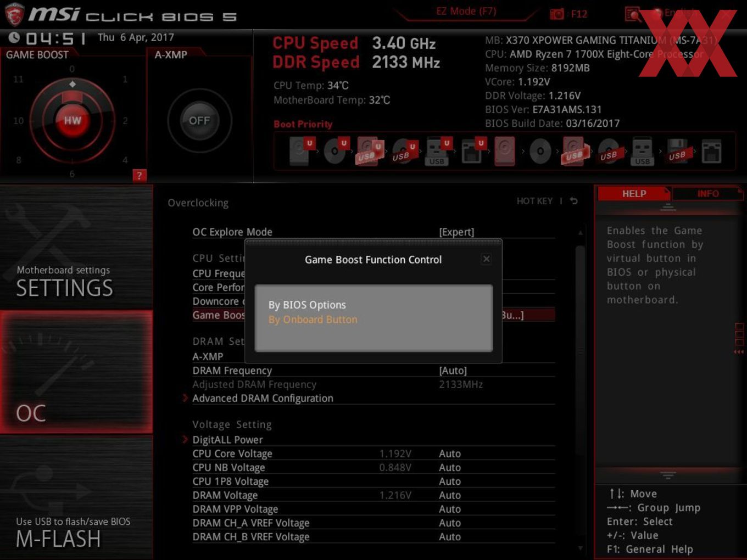
Task: Select UEFI USB key boot icon
Action: pos(438,151)
